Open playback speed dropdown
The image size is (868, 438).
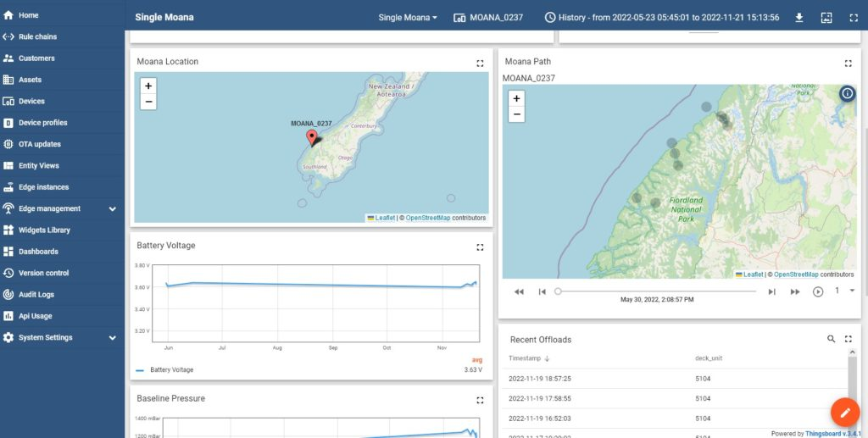pyautogui.click(x=845, y=291)
